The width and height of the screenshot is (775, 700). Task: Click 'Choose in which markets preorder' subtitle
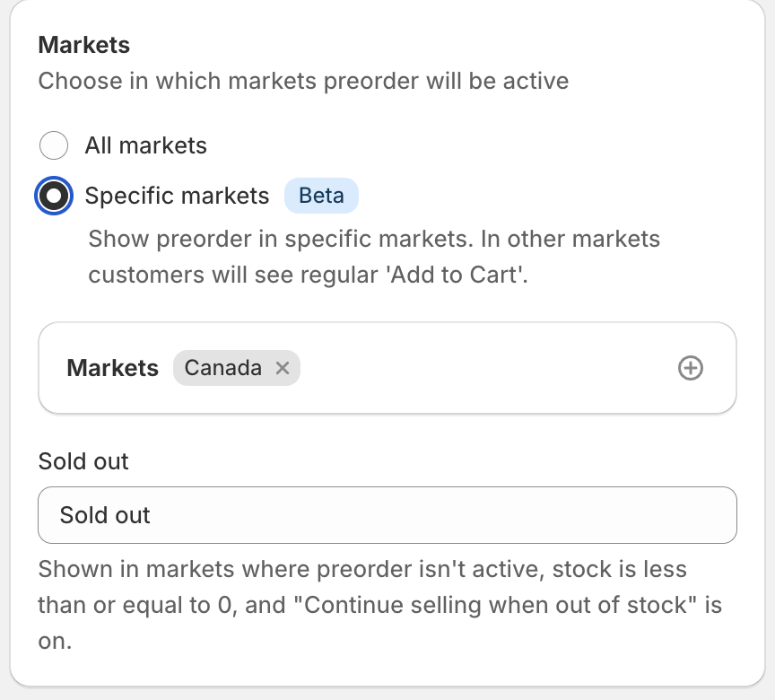tap(303, 81)
